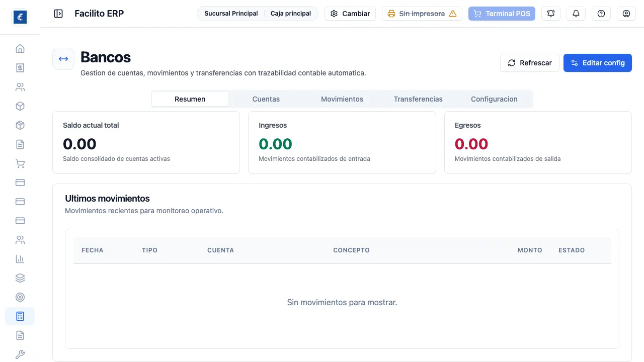Click the stacked layers sidebar icon
Image resolution: width=644 pixels, height=362 pixels.
pos(20,278)
